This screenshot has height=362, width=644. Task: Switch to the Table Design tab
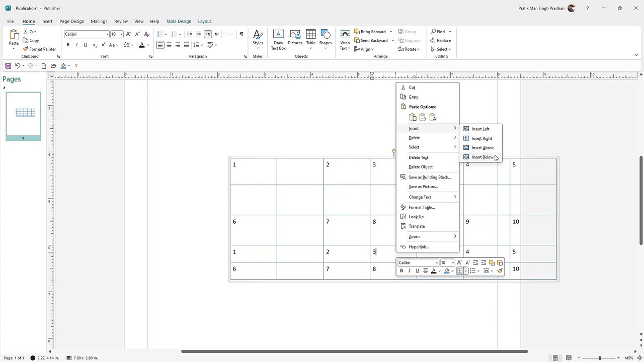(179, 21)
